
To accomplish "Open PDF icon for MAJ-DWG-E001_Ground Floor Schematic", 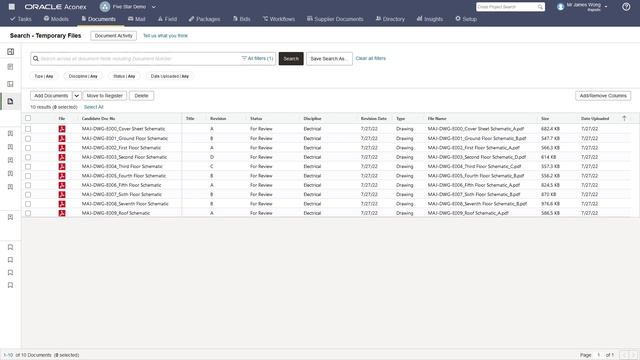I will [x=62, y=138].
